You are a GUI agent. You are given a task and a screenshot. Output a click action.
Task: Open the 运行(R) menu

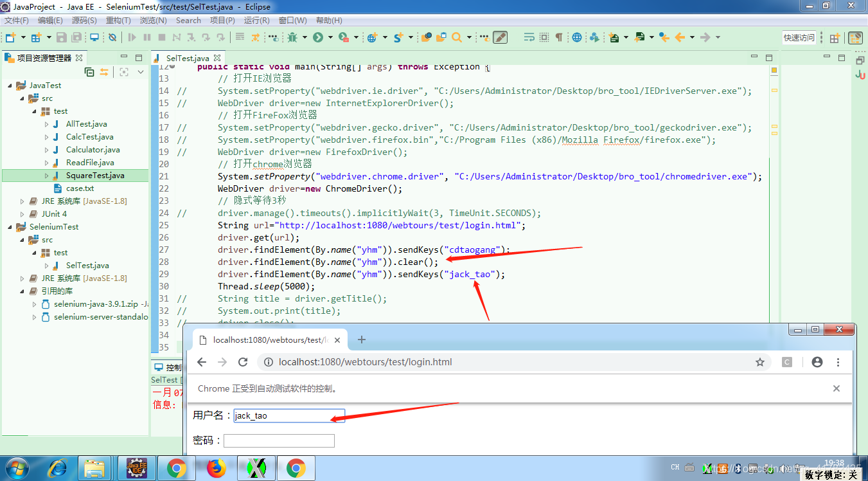(x=256, y=21)
